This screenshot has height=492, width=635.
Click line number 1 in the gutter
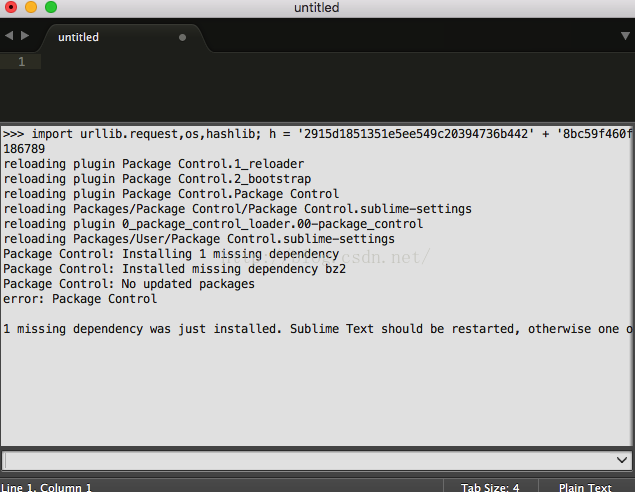click(x=21, y=62)
